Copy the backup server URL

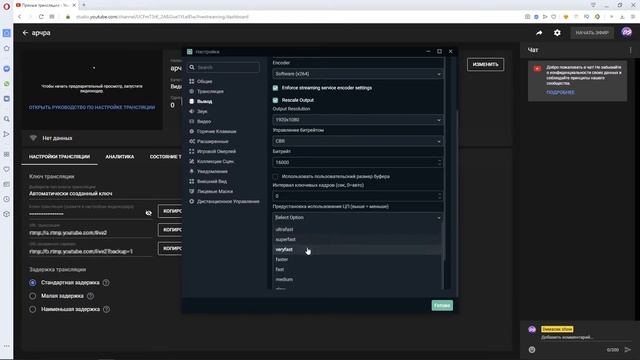[170, 248]
